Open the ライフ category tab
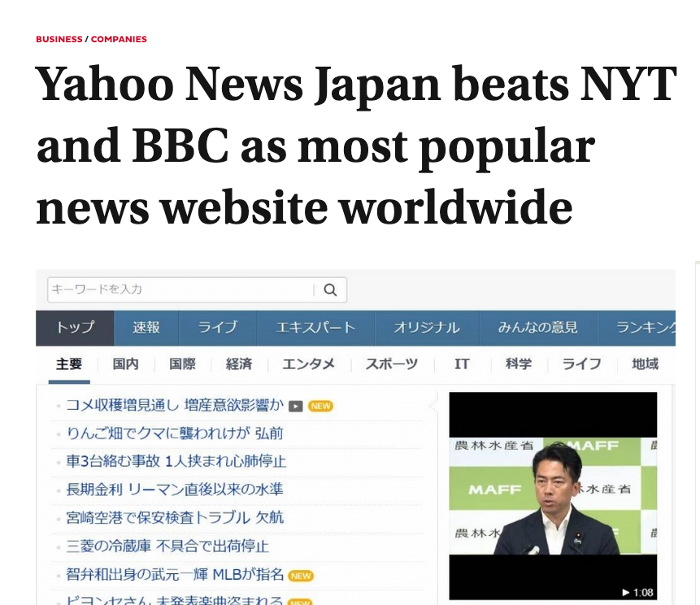 coord(581,364)
